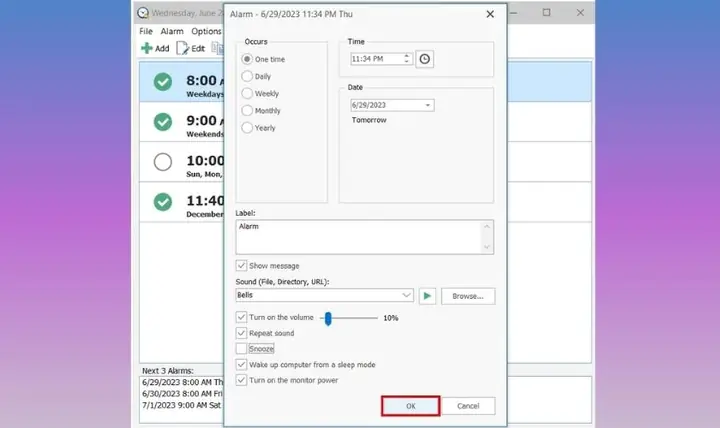Screen dimensions: 720x428
Task: Toggle the Turn on the volume checkbox
Action: (x=241, y=317)
